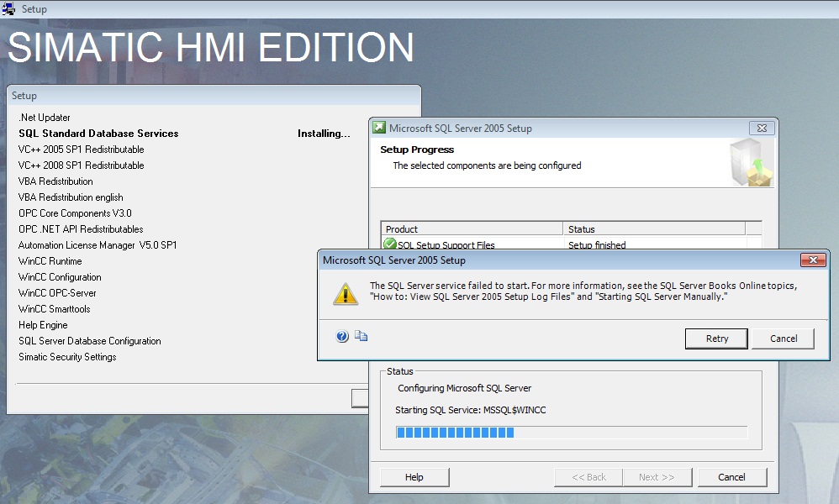Click the installer box graphic in Setup Progress header
839x504 pixels.
click(750, 163)
